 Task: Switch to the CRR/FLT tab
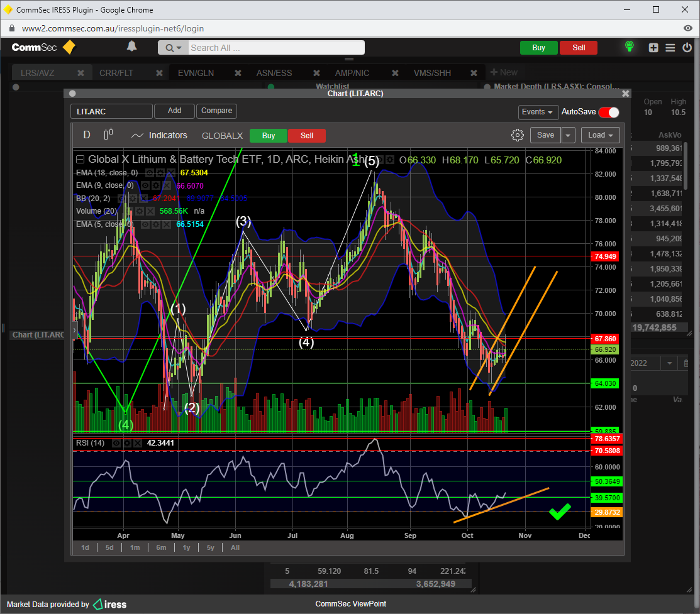click(x=116, y=73)
